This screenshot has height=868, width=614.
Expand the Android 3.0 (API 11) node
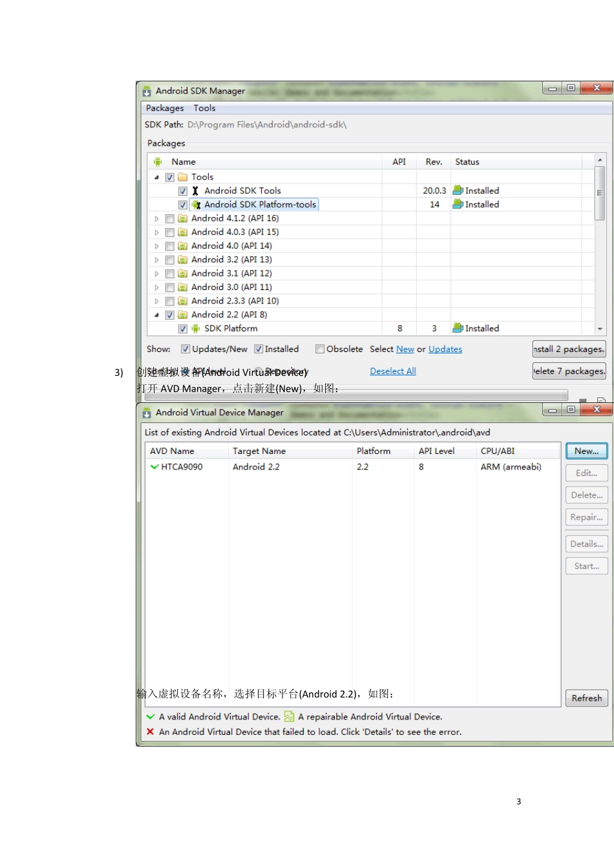coord(156,287)
